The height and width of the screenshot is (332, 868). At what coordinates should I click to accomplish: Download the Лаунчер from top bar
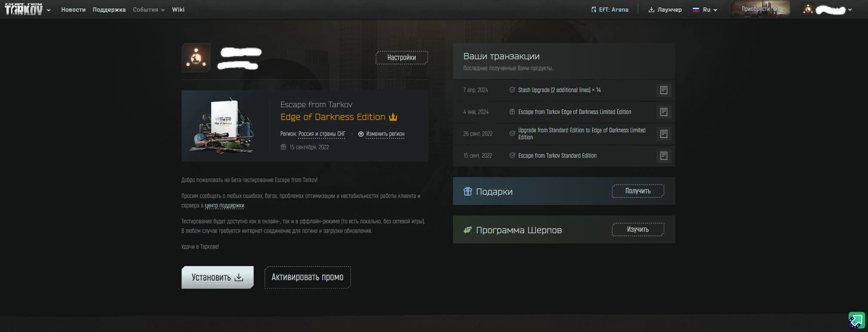click(x=665, y=10)
